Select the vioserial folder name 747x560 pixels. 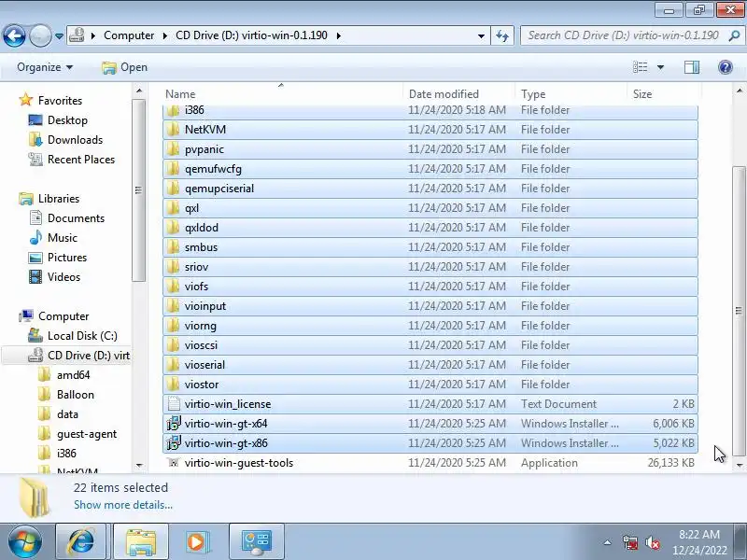coord(204,364)
